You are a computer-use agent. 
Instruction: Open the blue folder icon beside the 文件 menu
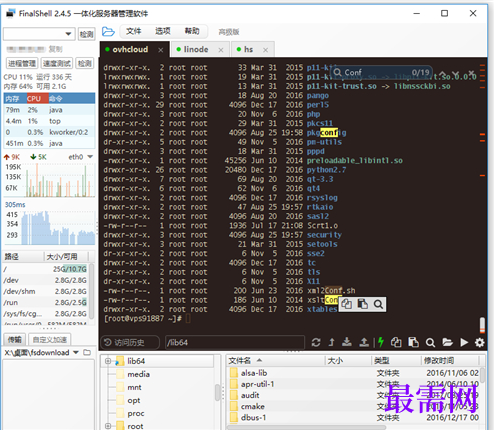point(108,32)
